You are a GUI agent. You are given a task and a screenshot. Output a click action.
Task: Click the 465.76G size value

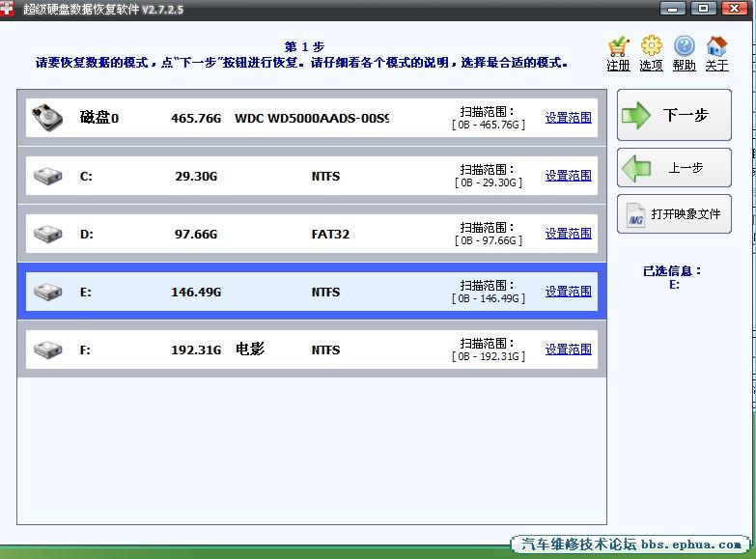coord(196,118)
